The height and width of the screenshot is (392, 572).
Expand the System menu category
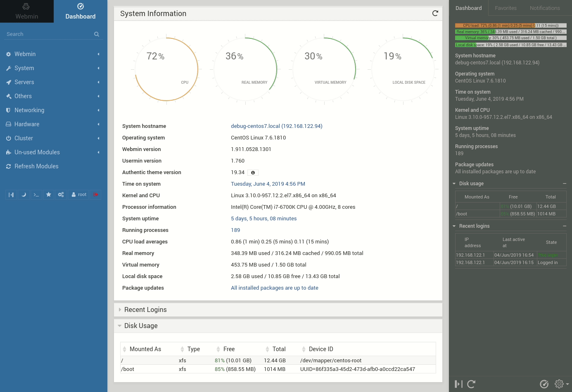(54, 68)
